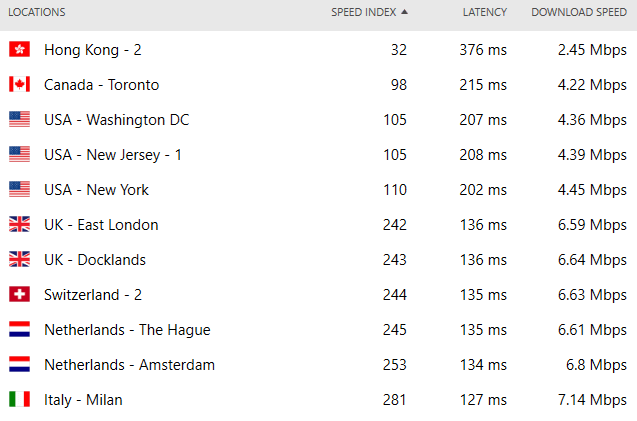637x421 pixels.
Task: Click the Speed Index header text
Action: click(x=364, y=12)
